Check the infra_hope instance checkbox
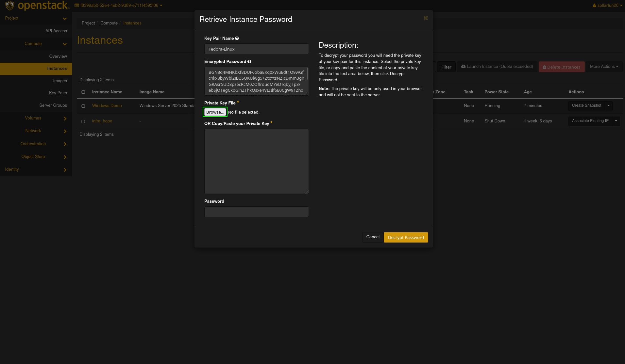 83,121
